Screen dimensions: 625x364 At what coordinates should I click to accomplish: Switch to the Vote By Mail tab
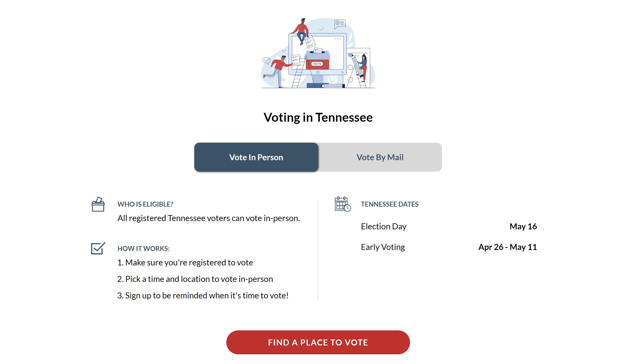tap(380, 157)
